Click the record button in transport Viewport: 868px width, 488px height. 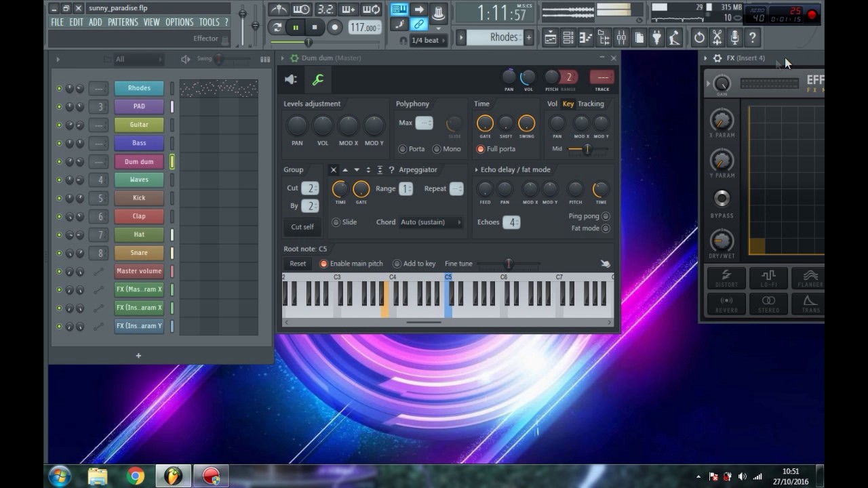tap(334, 28)
